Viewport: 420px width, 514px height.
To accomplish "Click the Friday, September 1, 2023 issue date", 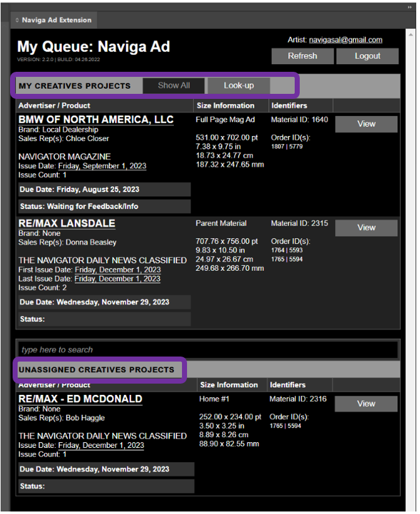I will click(102, 166).
